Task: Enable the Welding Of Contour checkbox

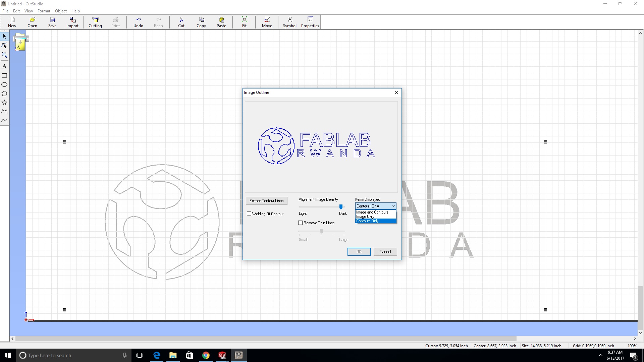Action: [249, 214]
